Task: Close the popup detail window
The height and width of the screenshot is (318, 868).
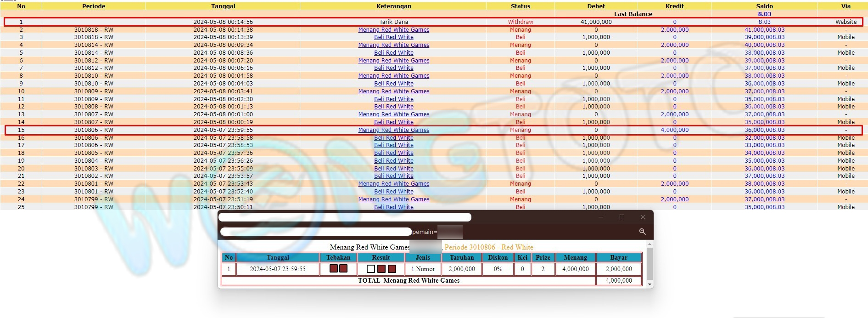Action: 643,217
